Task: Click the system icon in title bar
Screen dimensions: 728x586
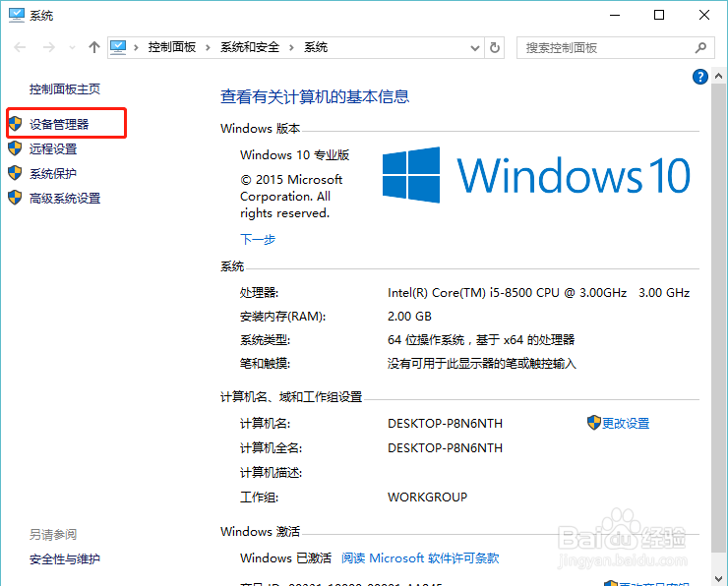Action: click(17, 16)
